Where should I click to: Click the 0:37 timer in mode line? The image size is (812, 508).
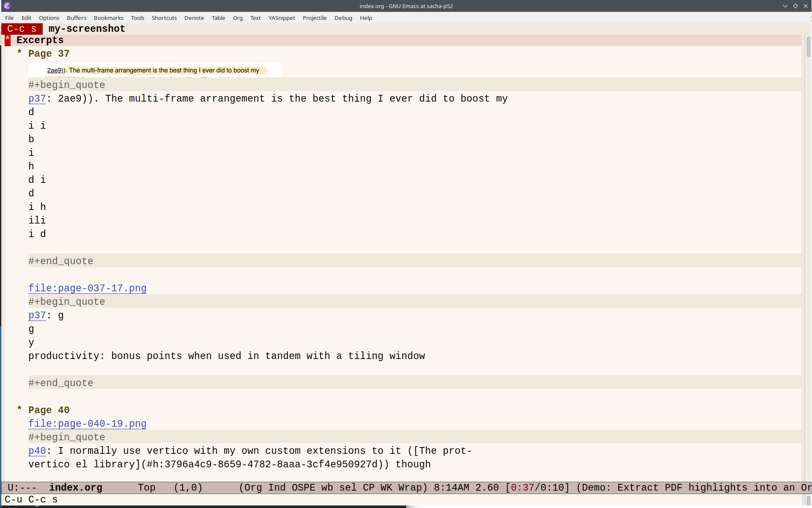[x=522, y=488]
